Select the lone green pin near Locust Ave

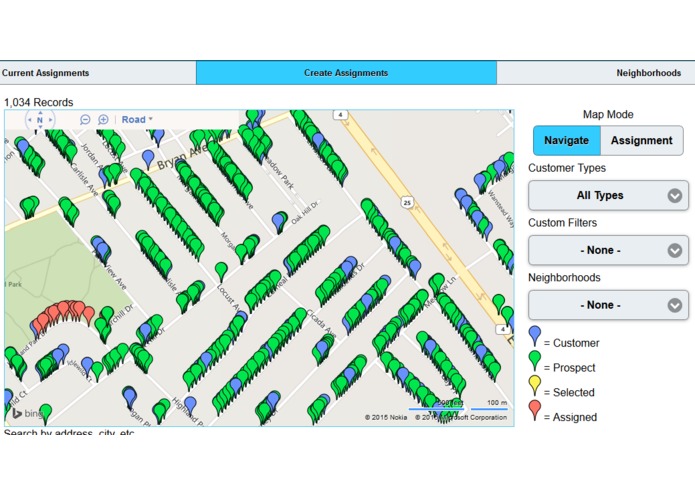tap(221, 271)
